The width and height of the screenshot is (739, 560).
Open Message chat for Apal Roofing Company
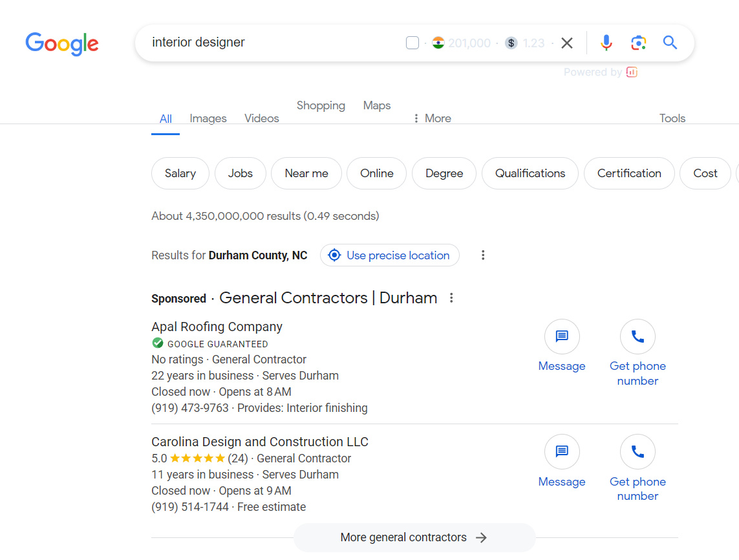(x=562, y=336)
